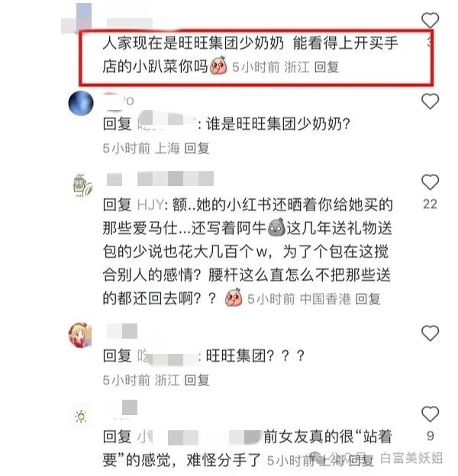
Task: Reply to the 旺旺集团??? comment
Action: [196, 380]
